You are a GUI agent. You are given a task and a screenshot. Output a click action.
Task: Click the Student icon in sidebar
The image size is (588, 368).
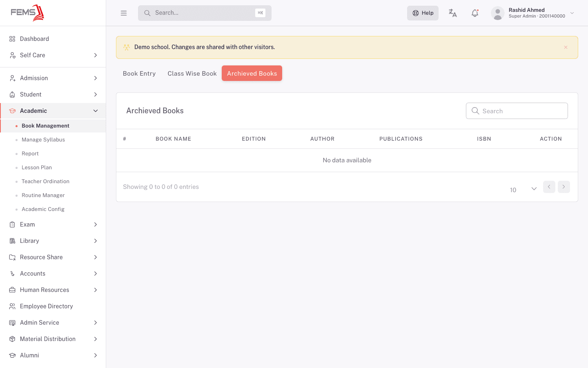[x=12, y=94]
